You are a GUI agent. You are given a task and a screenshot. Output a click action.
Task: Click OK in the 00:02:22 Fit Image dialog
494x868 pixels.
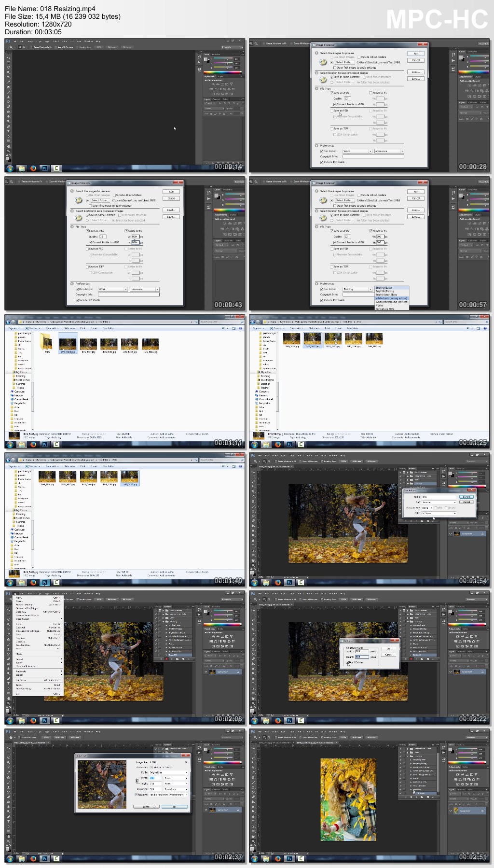(389, 648)
